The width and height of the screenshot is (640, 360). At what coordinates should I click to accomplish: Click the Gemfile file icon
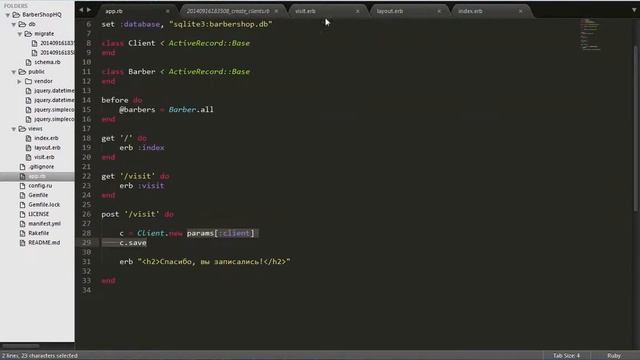point(22,195)
